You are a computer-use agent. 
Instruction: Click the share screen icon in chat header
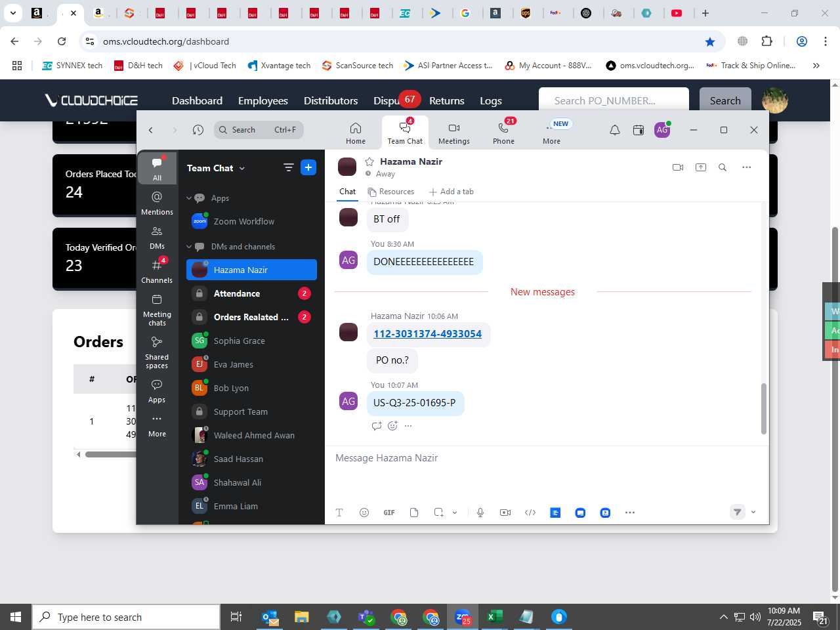[701, 167]
